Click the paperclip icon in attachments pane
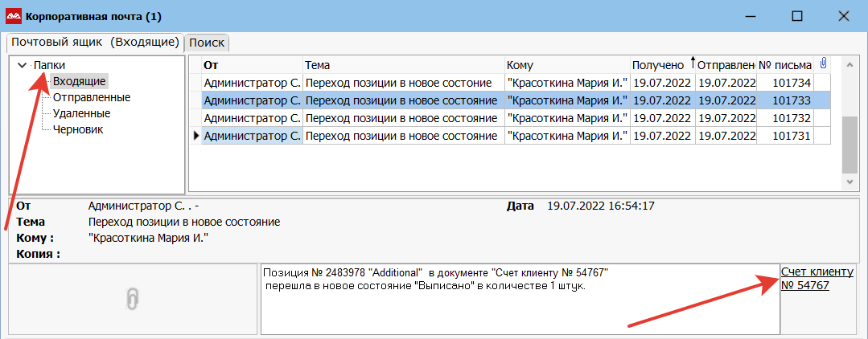The image size is (868, 339). pos(133,299)
